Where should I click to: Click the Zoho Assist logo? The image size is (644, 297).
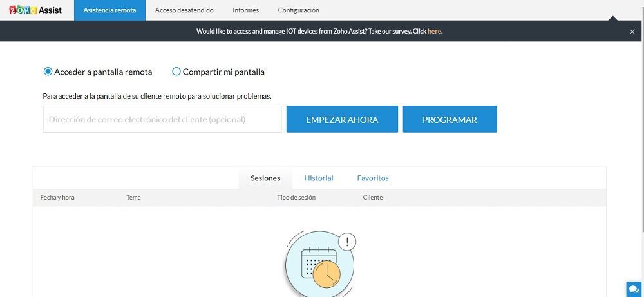[35, 10]
